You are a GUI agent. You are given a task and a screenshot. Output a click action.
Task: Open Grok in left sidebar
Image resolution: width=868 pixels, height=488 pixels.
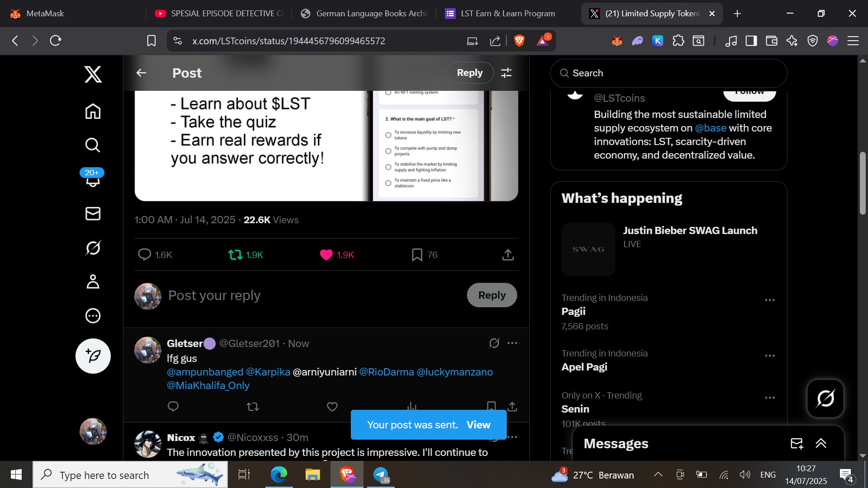point(93,248)
